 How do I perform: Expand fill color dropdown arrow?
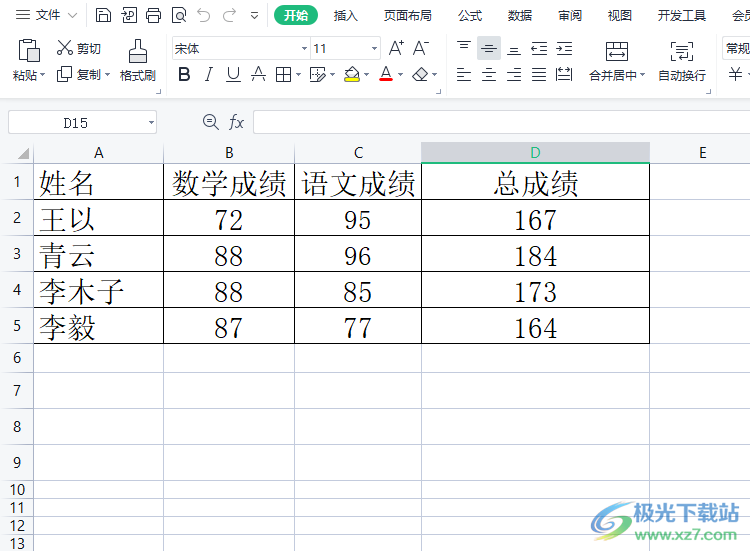click(366, 75)
